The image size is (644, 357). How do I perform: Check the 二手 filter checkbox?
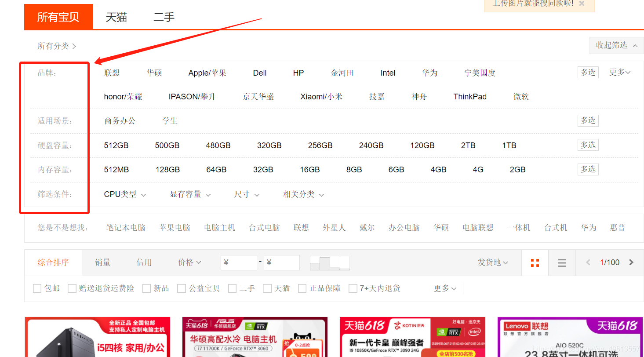click(x=233, y=288)
